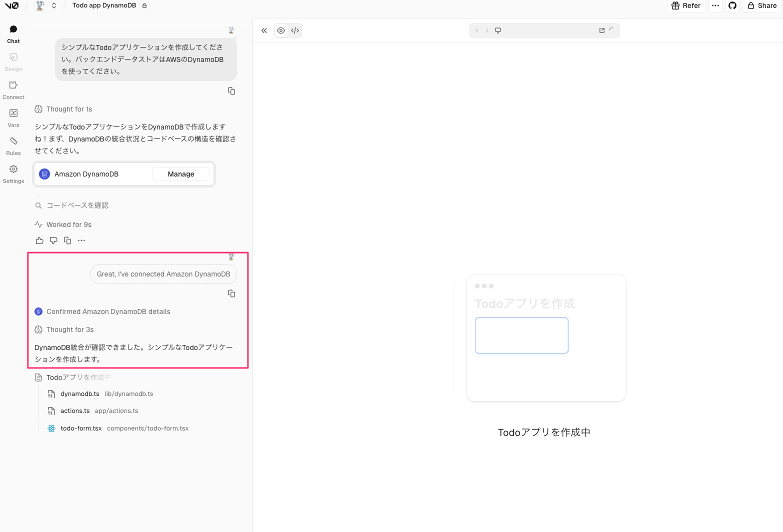Open the todo-form.tsx component file
The image size is (783, 532).
point(80,428)
